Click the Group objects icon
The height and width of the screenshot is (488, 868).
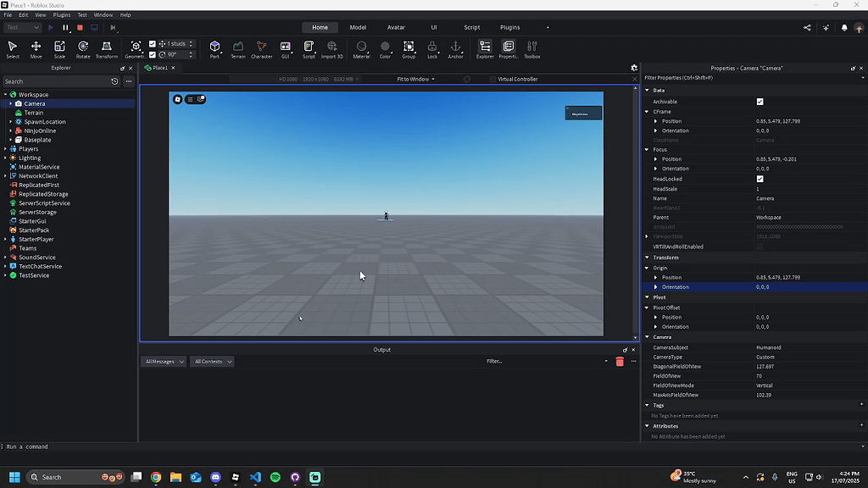click(408, 48)
